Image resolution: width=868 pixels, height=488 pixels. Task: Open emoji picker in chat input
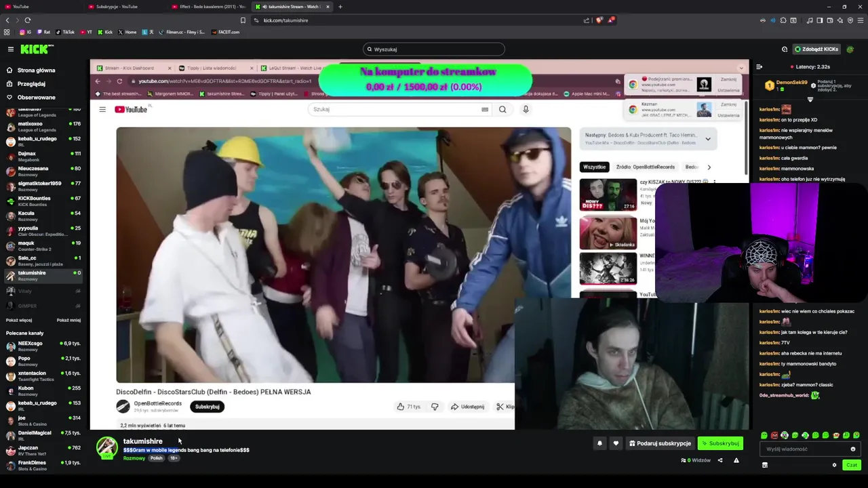pos(853,449)
